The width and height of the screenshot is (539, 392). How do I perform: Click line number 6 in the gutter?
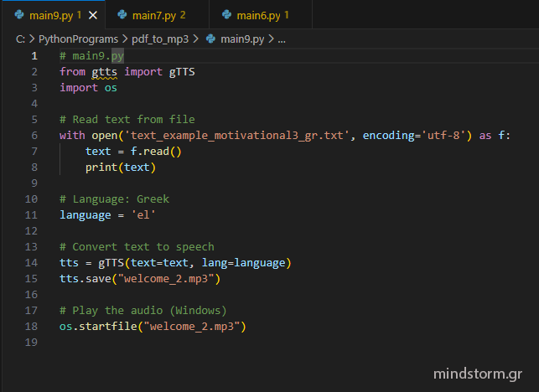pyautogui.click(x=34, y=135)
